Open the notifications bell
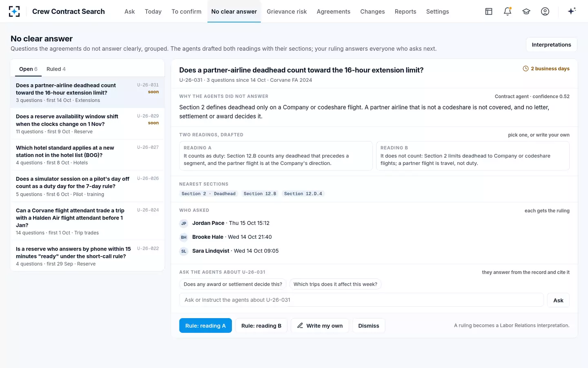 tap(508, 11)
